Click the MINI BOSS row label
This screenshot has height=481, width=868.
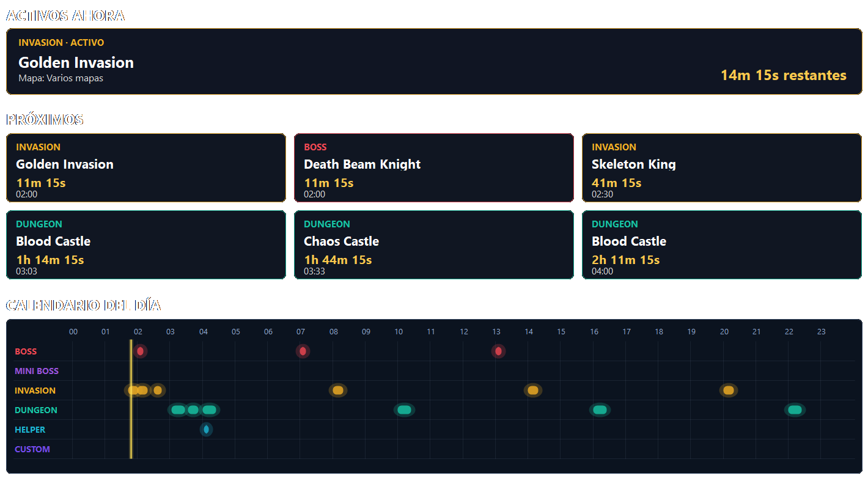point(37,371)
